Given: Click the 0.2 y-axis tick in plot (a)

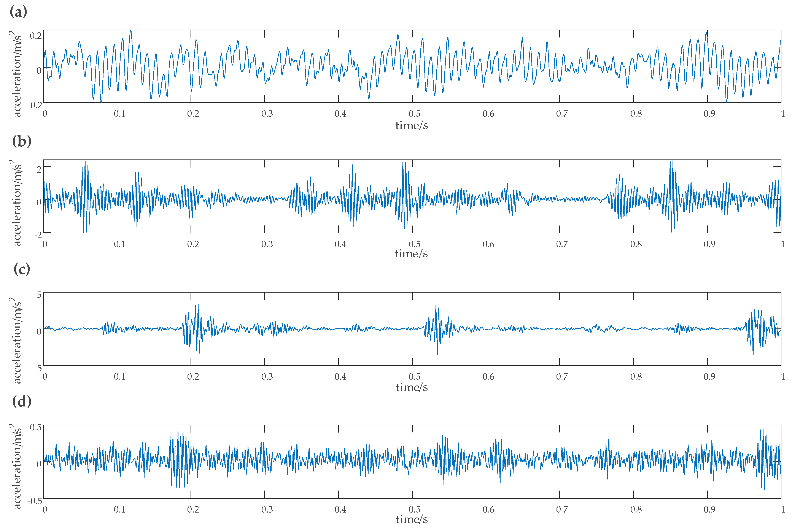Looking at the screenshot, I should coord(36,35).
